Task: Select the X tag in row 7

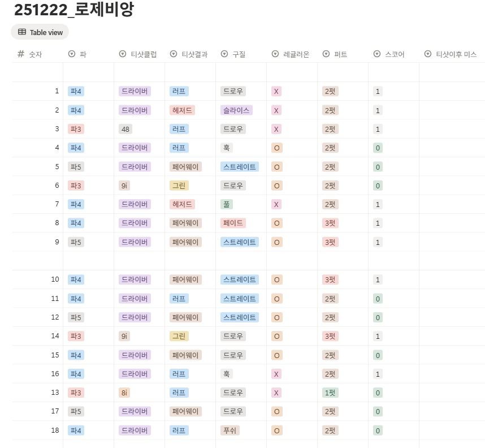Action: tap(276, 204)
